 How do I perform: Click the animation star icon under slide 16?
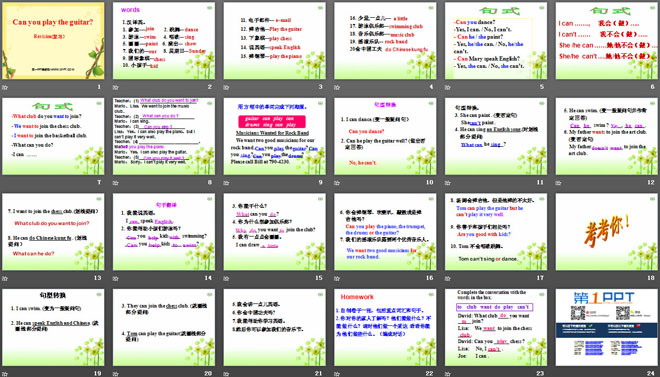click(x=337, y=279)
